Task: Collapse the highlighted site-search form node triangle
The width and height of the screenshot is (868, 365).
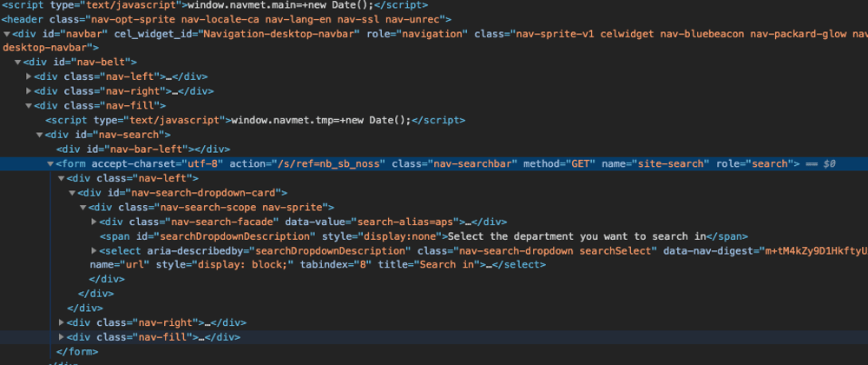Action: [x=50, y=164]
